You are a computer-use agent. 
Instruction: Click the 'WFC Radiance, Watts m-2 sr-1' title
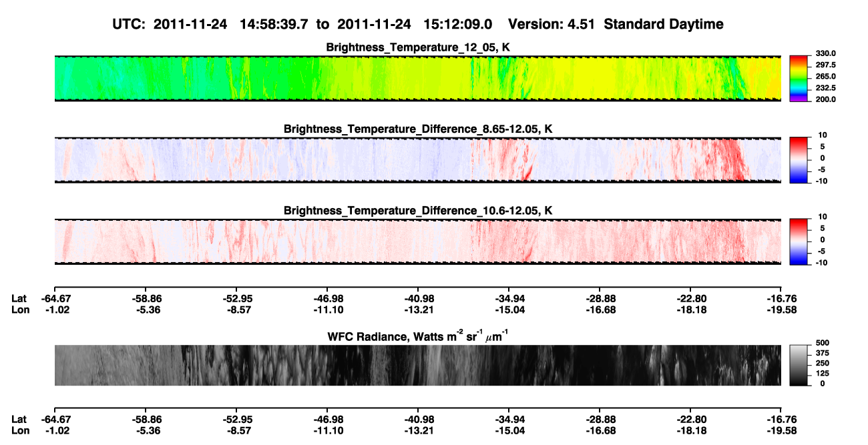418,336
